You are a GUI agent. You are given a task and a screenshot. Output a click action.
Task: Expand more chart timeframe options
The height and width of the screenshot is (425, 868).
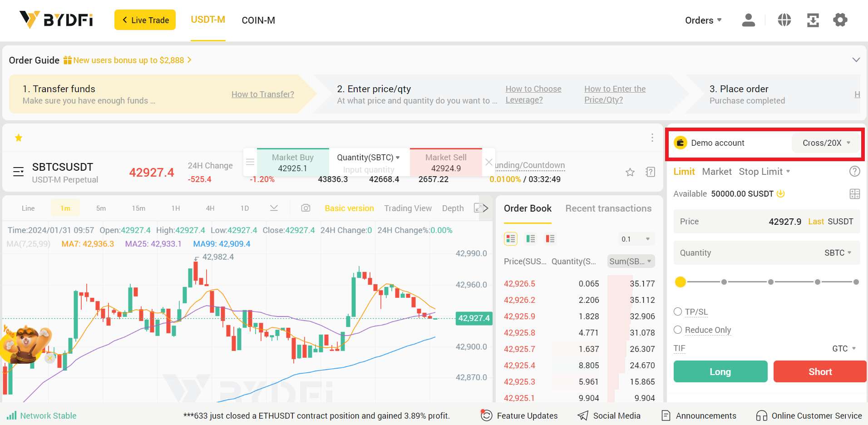pyautogui.click(x=274, y=208)
